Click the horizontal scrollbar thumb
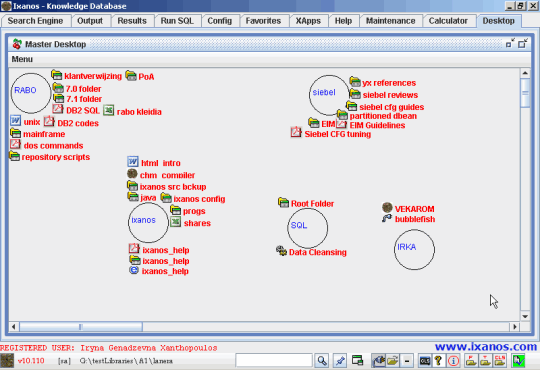This screenshot has height=370, width=540. [81, 326]
